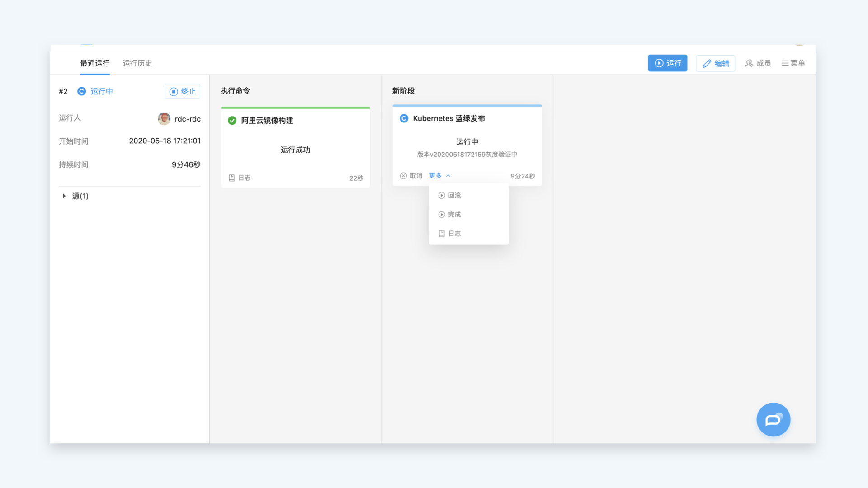Open 日志 log of 阿里云镜像构建 card
This screenshot has height=488, width=868.
pos(240,178)
